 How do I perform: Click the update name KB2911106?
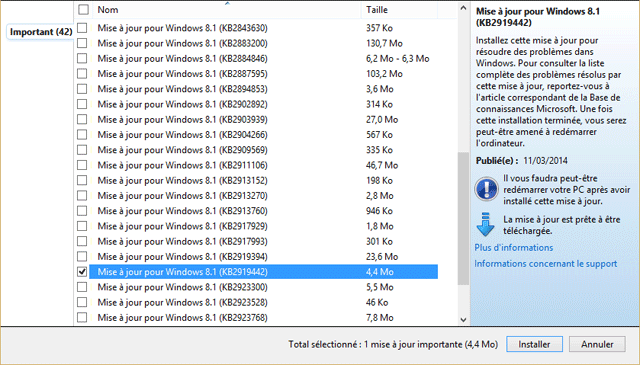point(182,165)
